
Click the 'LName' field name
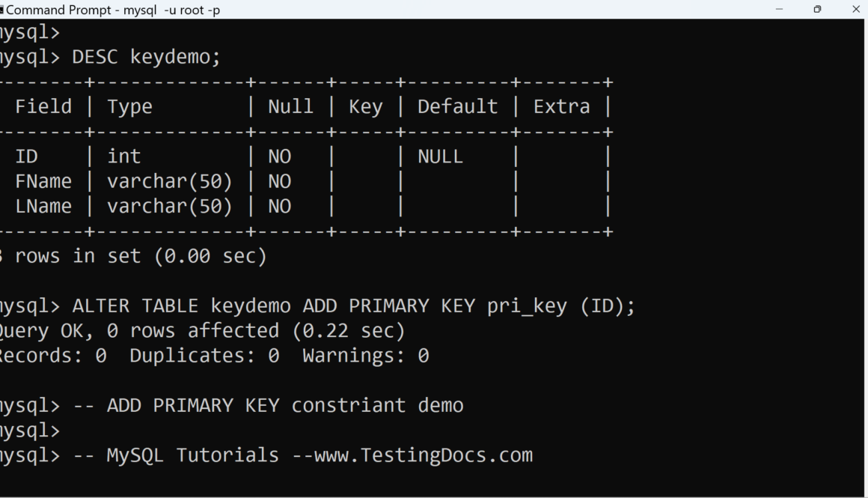point(43,206)
